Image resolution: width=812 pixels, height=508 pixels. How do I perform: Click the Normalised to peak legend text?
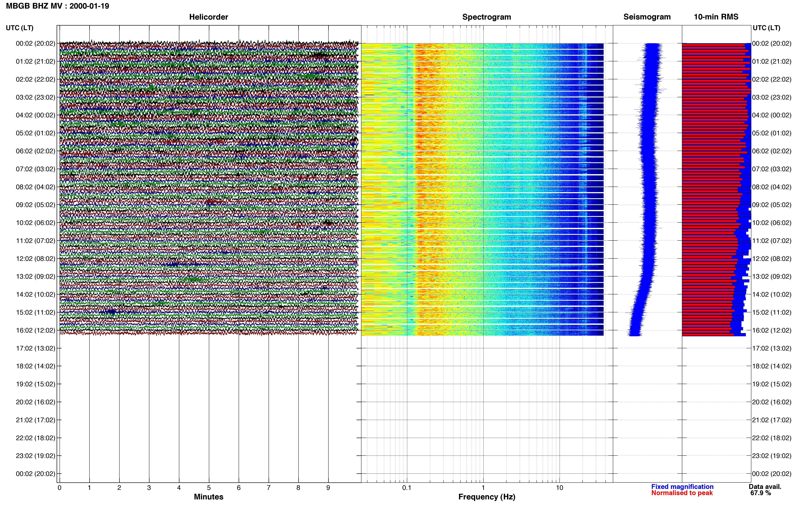click(682, 493)
